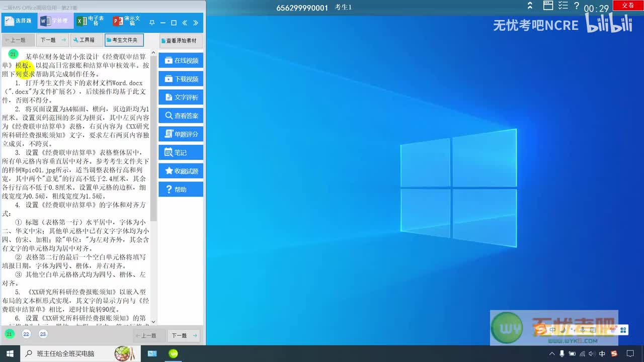Select question number 21 circle at bottom
This screenshot has width=644, height=362.
pyautogui.click(x=9, y=334)
